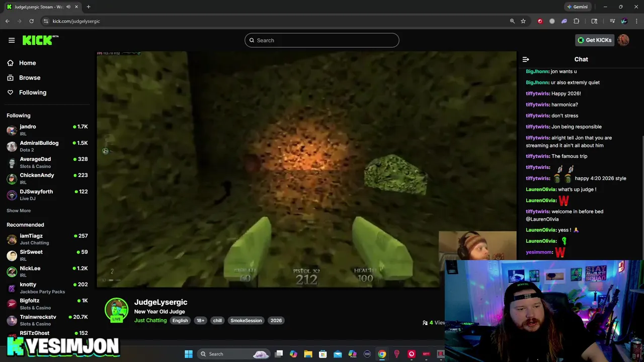Click LaurenOlivia name beside "what's up judge"
Screen dimensions: 644x362
coord(540,190)
